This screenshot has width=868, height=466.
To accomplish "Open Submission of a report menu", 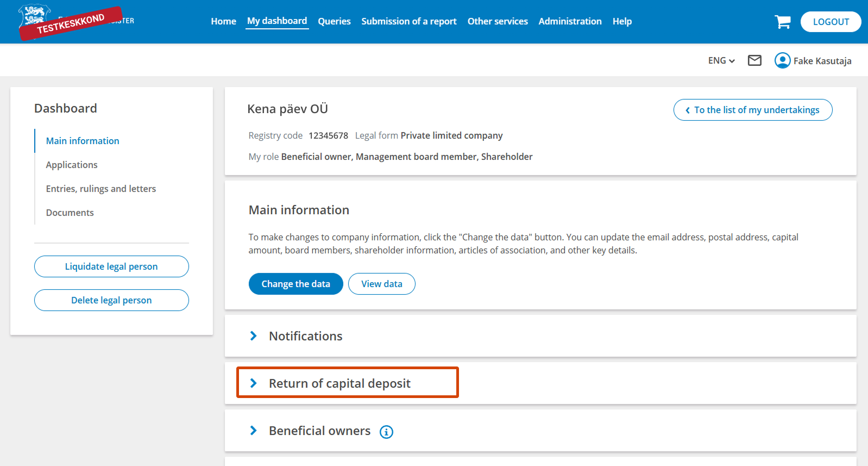I will click(x=409, y=21).
